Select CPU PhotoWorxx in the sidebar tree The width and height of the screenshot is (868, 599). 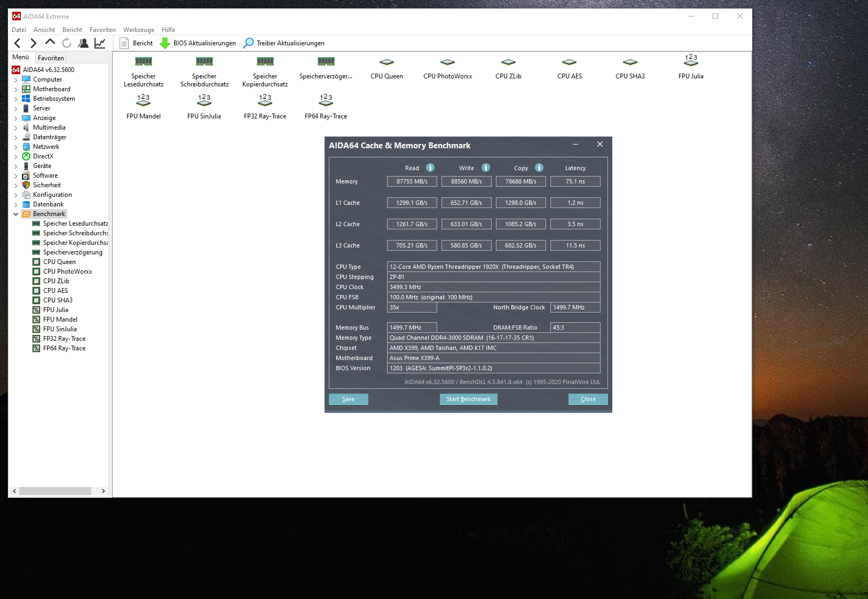67,271
